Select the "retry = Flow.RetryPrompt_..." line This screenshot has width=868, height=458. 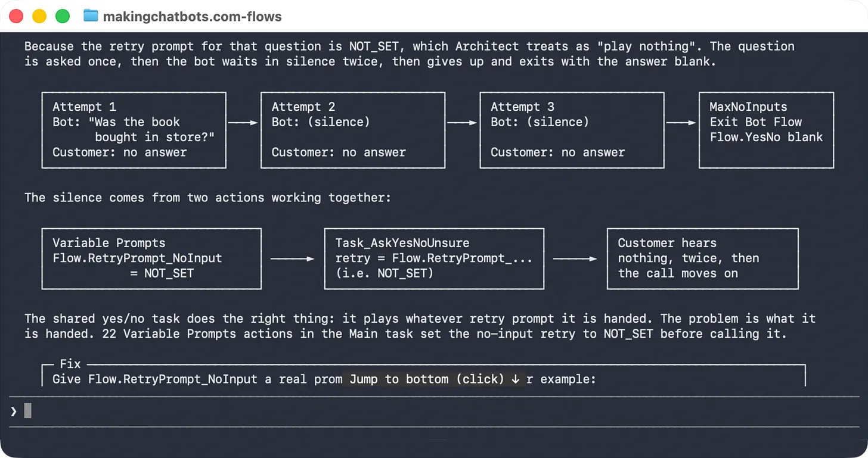[434, 258]
